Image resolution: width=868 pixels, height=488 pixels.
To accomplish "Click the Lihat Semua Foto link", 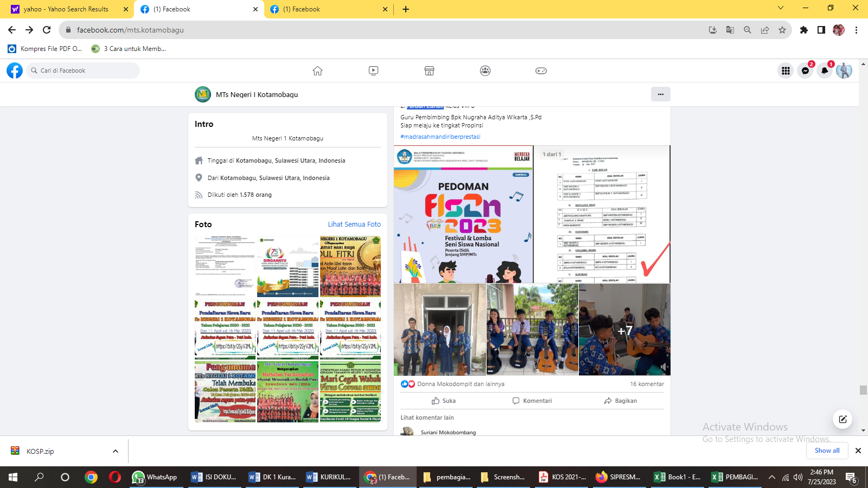I will 354,224.
